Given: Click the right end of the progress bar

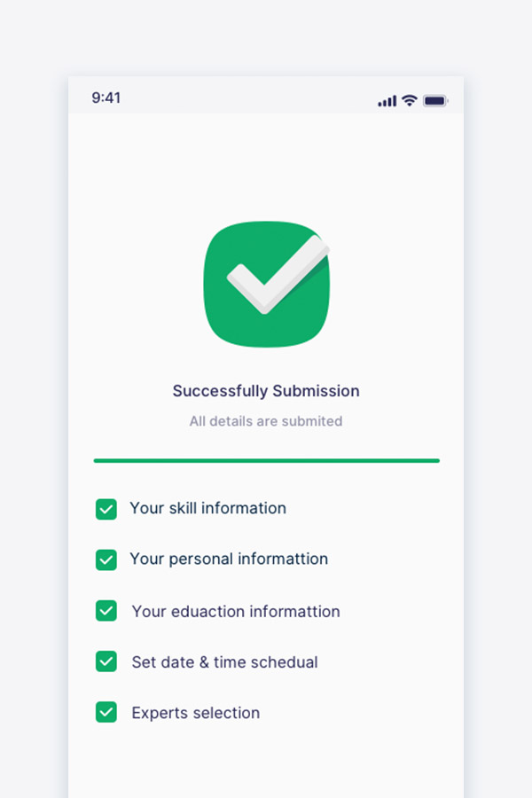Looking at the screenshot, I should [436, 460].
